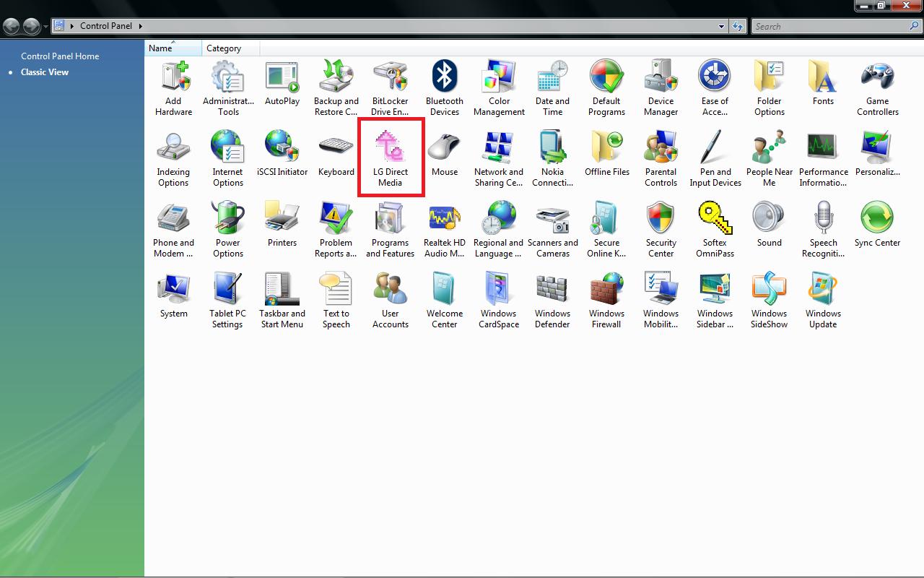Sort items by Category column header
This screenshot has height=578, width=924.
click(231, 48)
